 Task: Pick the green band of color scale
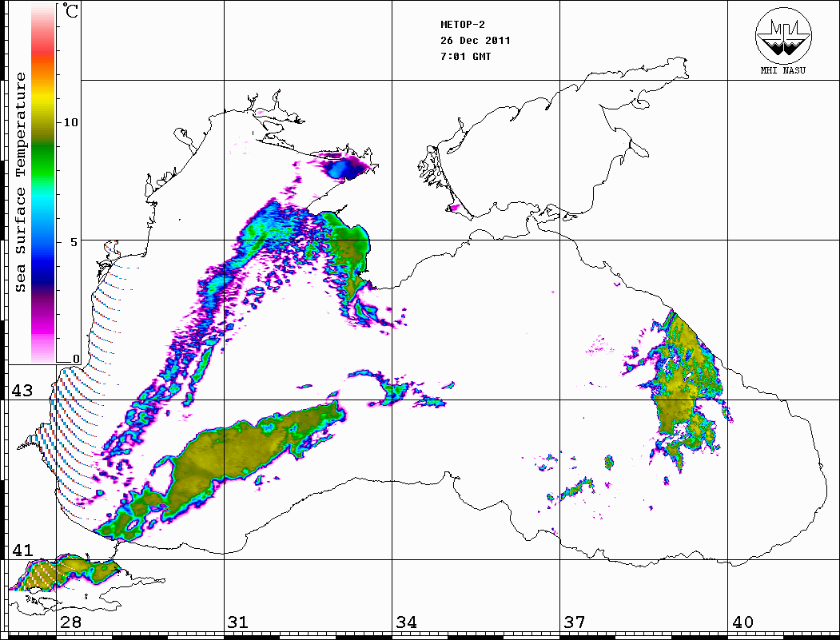point(43,161)
